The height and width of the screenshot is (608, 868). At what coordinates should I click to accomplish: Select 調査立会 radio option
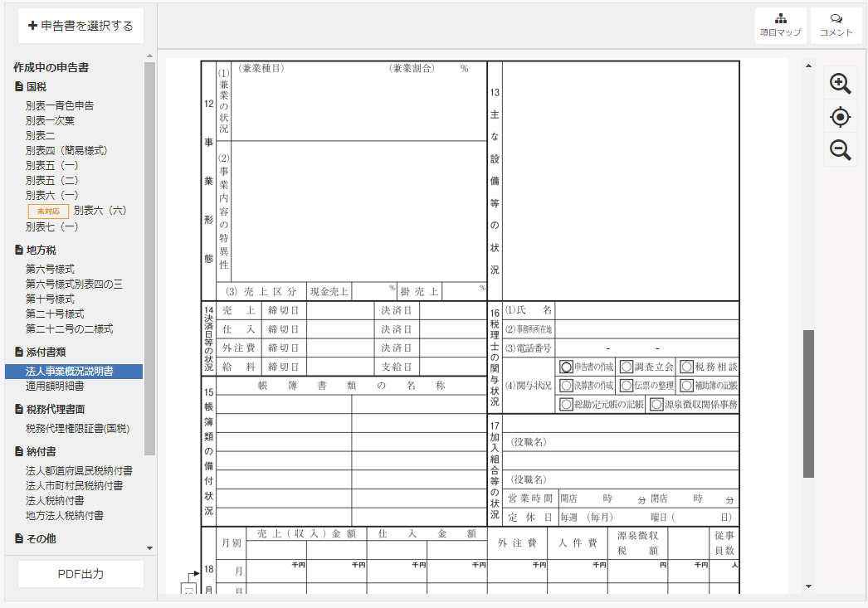[626, 367]
